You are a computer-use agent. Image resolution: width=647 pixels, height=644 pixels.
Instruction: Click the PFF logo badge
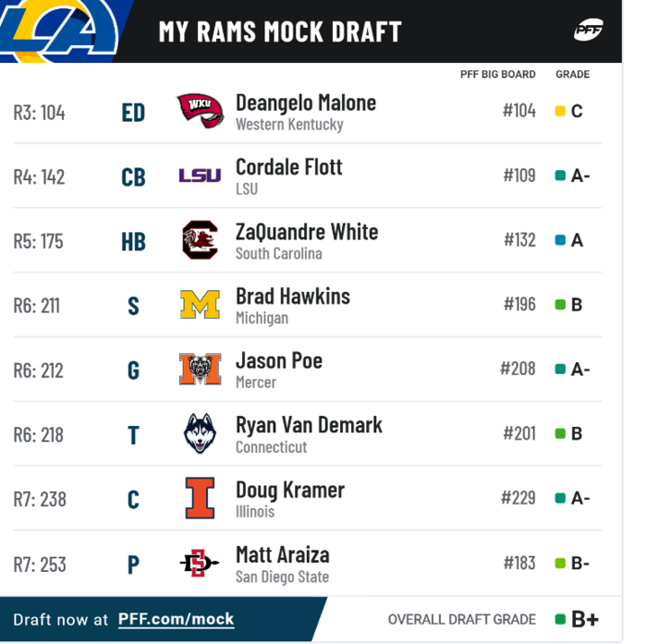click(589, 30)
